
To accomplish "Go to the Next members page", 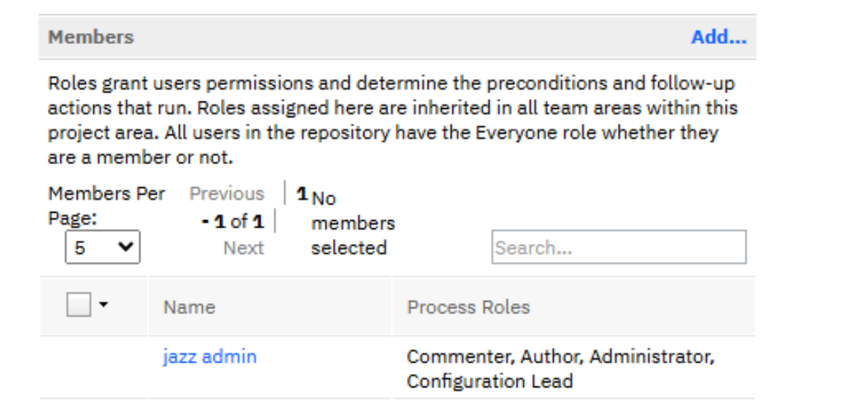I will 243,248.
